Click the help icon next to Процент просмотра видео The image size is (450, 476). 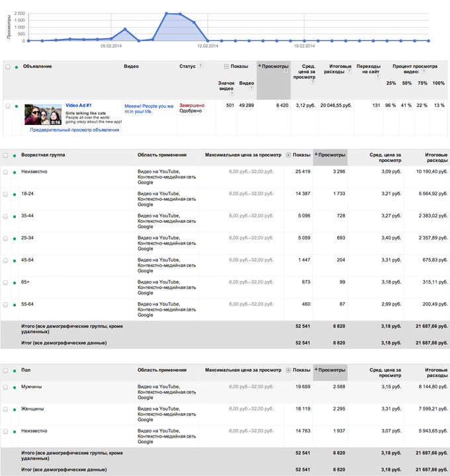[424, 71]
